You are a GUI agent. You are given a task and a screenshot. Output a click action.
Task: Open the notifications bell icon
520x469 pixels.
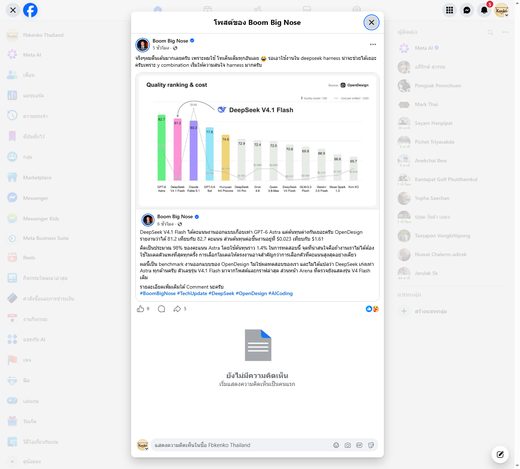tap(484, 10)
